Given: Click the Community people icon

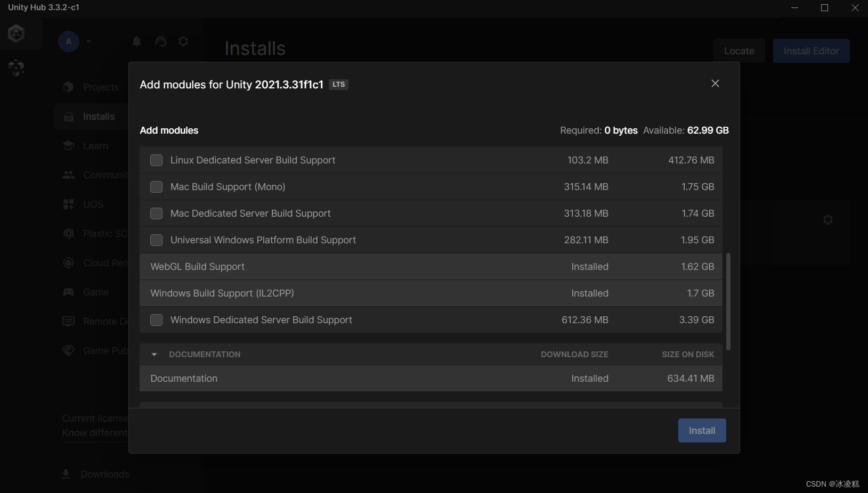Looking at the screenshot, I should click(x=68, y=175).
